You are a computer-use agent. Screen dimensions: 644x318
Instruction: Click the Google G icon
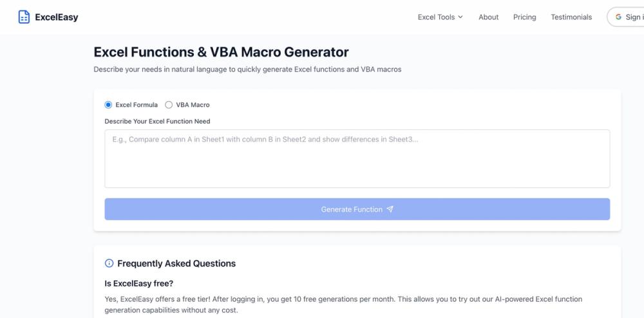[x=618, y=17]
